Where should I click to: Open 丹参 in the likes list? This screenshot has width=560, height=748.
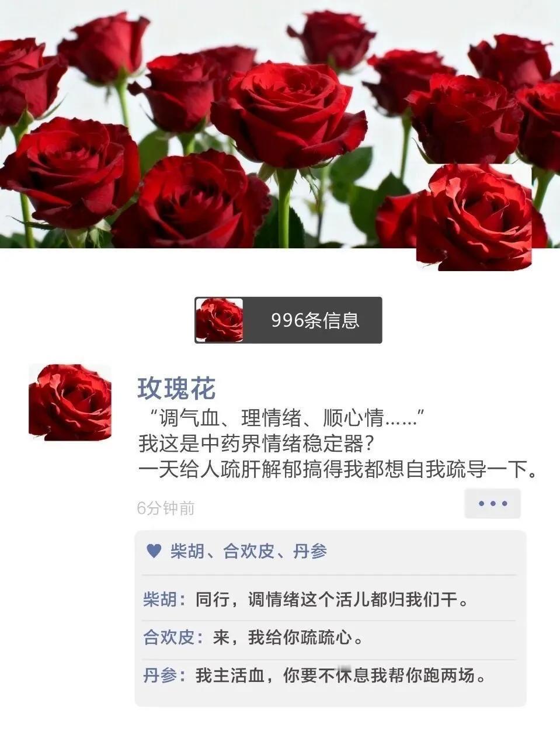pos(310,551)
